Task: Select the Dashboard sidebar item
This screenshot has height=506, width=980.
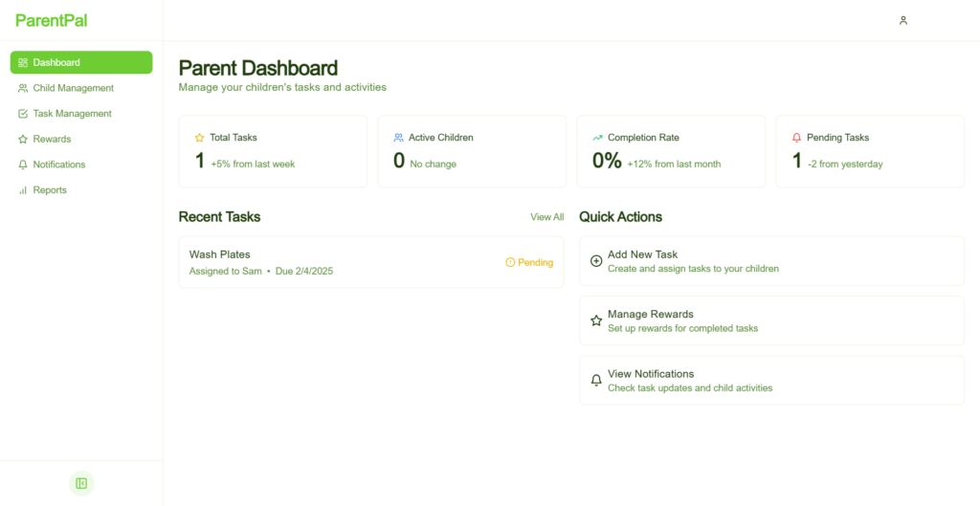Action: coord(81,62)
